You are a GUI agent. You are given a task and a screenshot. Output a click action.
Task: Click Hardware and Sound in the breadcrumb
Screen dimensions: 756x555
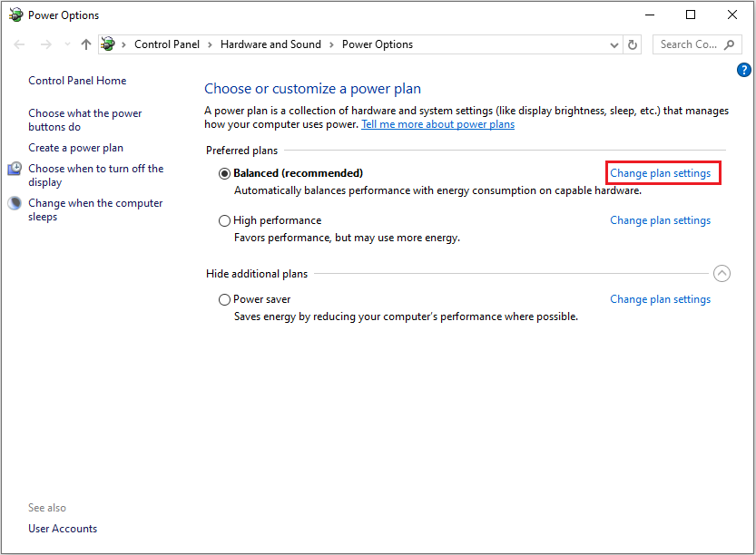point(270,44)
